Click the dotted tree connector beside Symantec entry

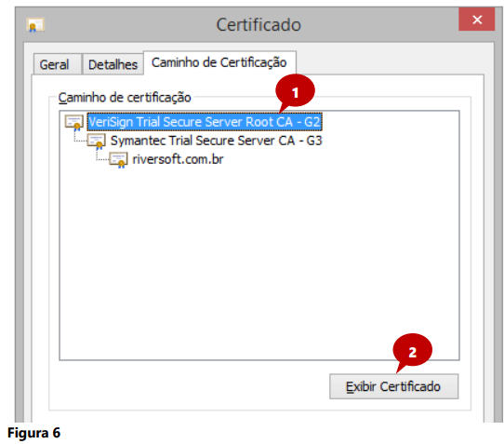[x=80, y=137]
